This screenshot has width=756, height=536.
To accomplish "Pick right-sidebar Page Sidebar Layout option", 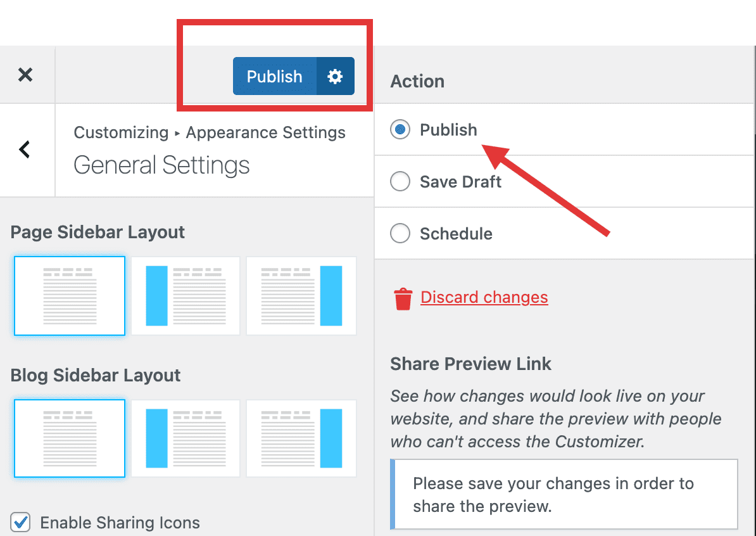I will click(x=301, y=296).
